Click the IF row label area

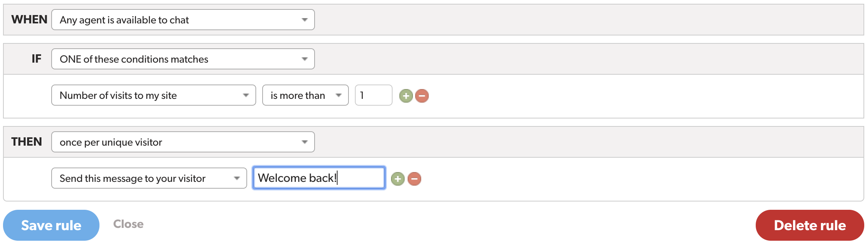(x=36, y=59)
